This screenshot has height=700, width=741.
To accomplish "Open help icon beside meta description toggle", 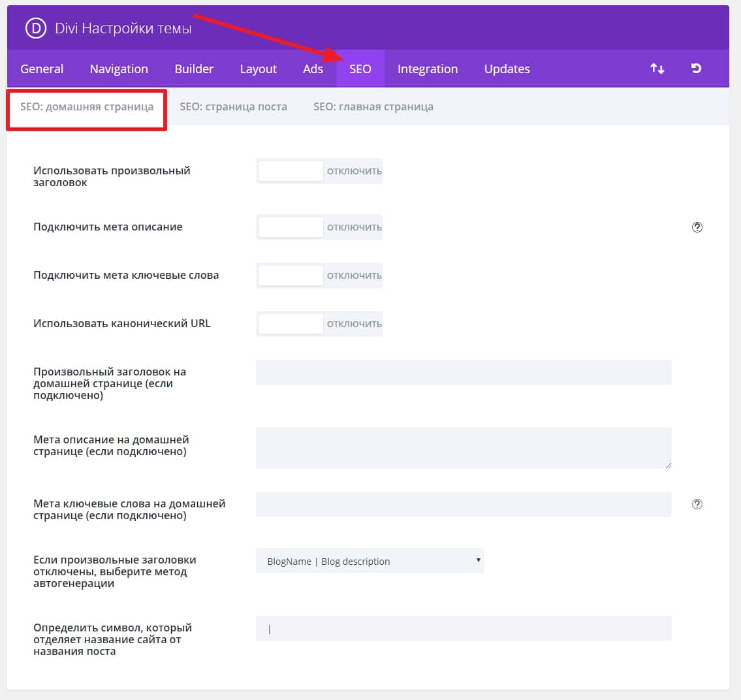I will [x=697, y=227].
